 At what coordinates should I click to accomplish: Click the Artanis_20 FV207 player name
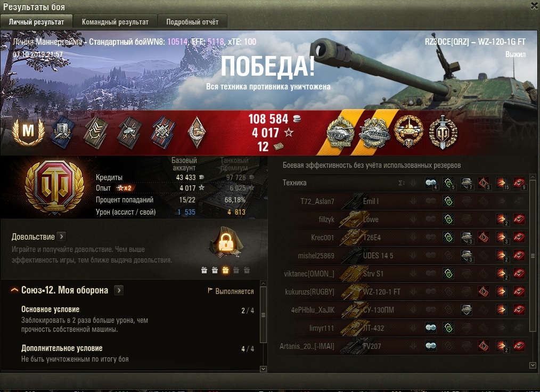(307, 346)
